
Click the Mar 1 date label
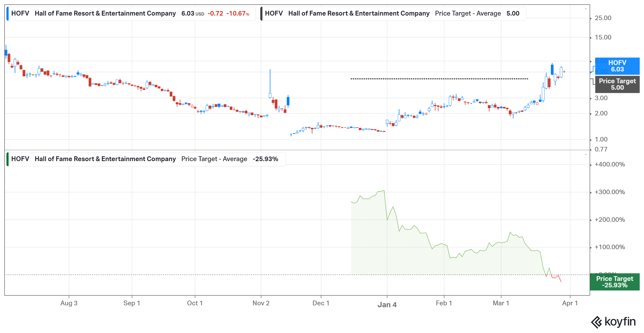pyautogui.click(x=501, y=303)
